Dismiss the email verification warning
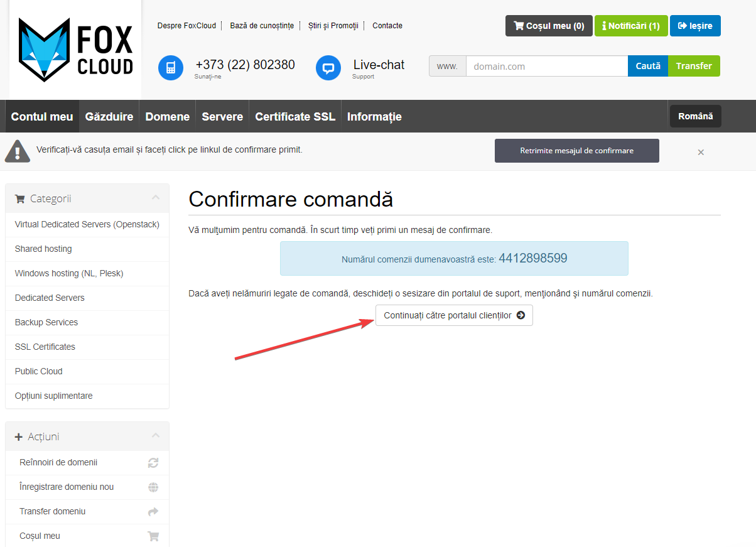756x547 pixels. point(701,152)
